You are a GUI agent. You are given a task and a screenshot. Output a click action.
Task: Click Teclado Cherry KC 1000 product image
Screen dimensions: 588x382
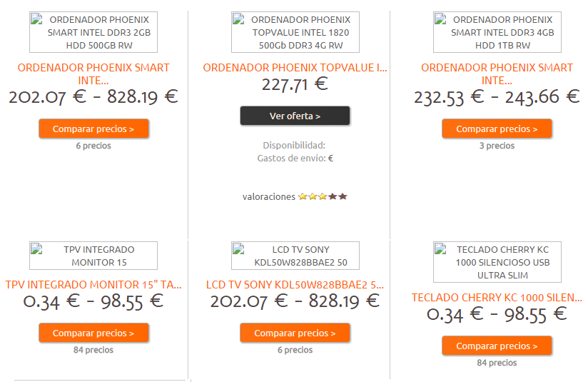tap(497, 262)
